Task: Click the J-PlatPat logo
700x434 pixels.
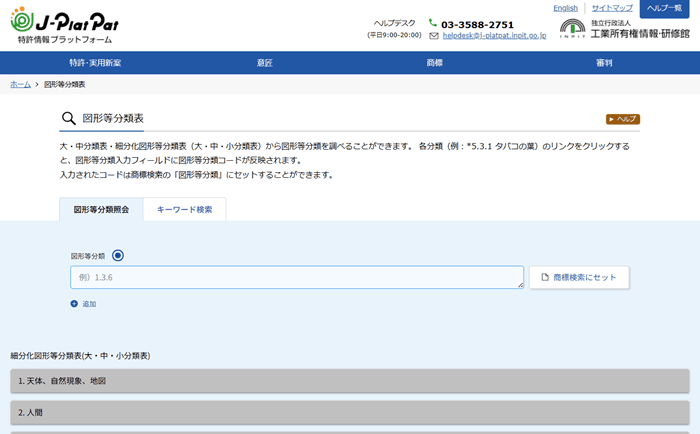Action: (65, 25)
